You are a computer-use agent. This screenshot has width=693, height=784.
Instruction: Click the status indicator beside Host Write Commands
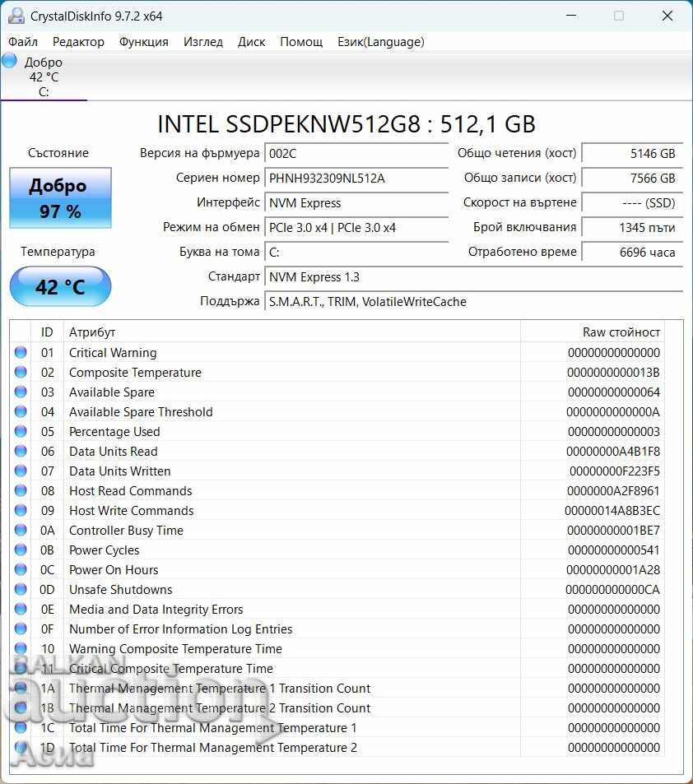(19, 510)
